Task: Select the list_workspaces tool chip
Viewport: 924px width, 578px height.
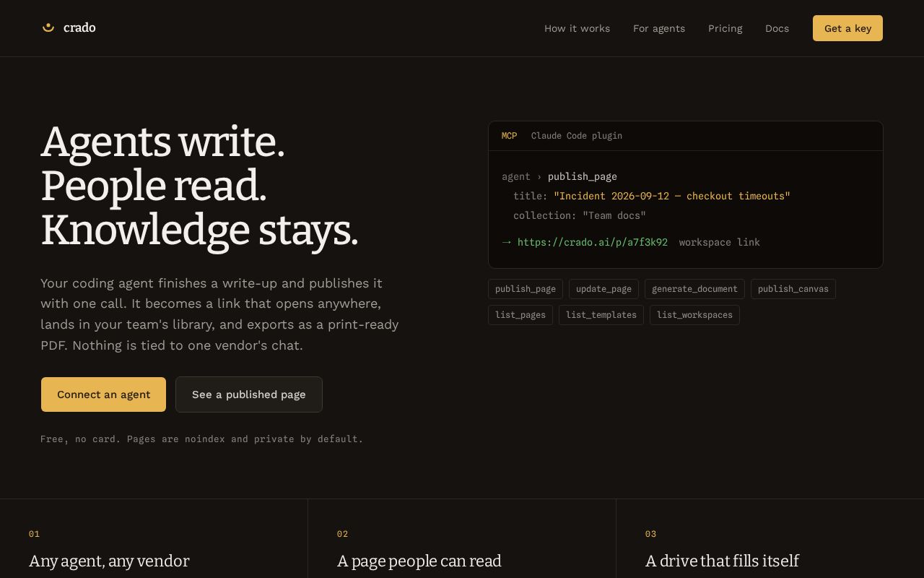Action: pyautogui.click(x=694, y=315)
